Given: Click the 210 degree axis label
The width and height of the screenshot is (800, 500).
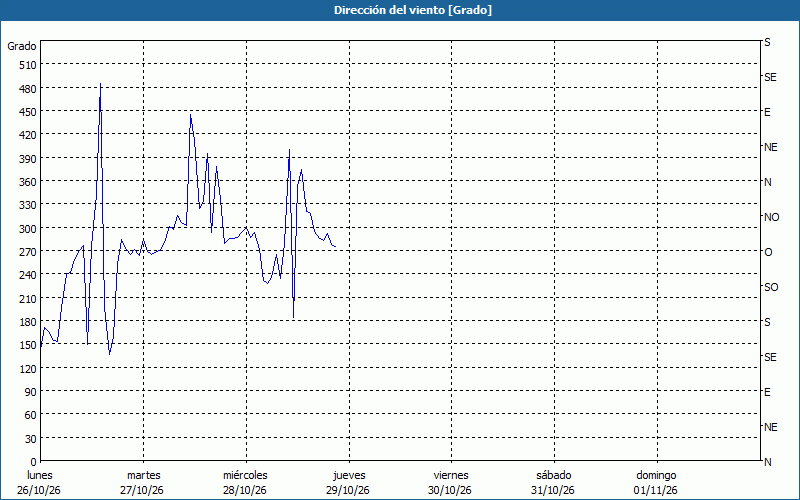Looking at the screenshot, I should [x=28, y=298].
